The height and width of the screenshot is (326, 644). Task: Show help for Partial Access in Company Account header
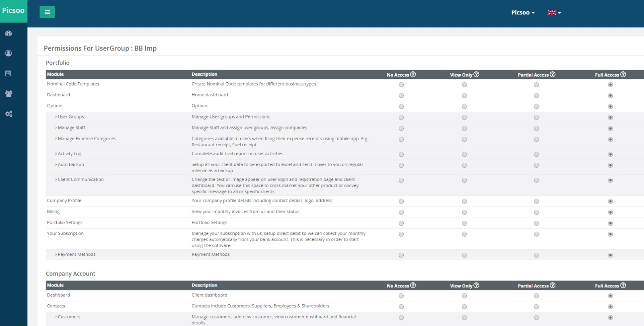click(553, 285)
